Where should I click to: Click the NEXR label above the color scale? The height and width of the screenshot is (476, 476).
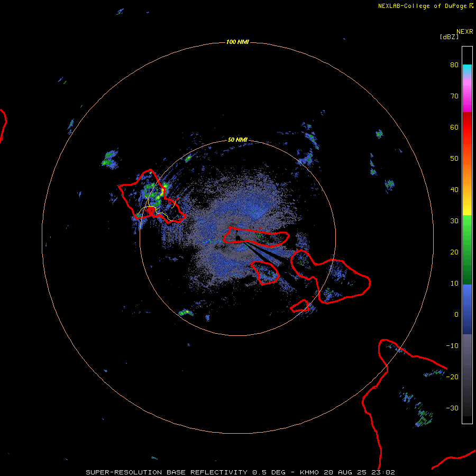coord(464,32)
